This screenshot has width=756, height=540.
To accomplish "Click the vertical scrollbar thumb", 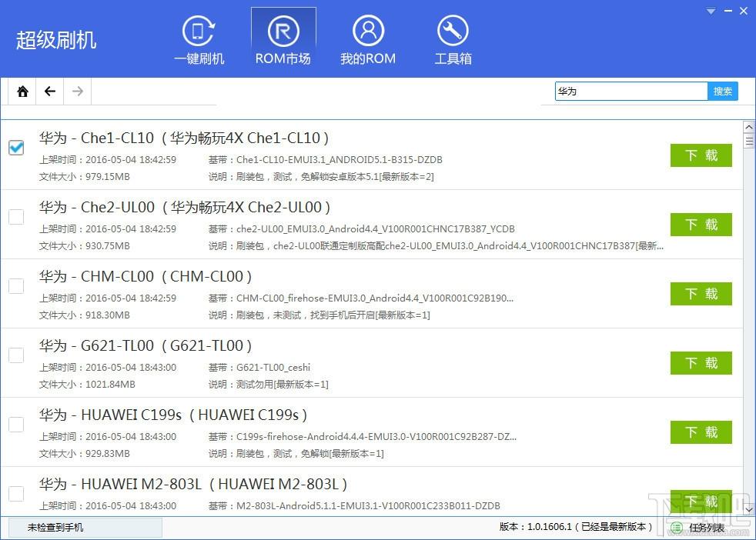I will coord(749,142).
